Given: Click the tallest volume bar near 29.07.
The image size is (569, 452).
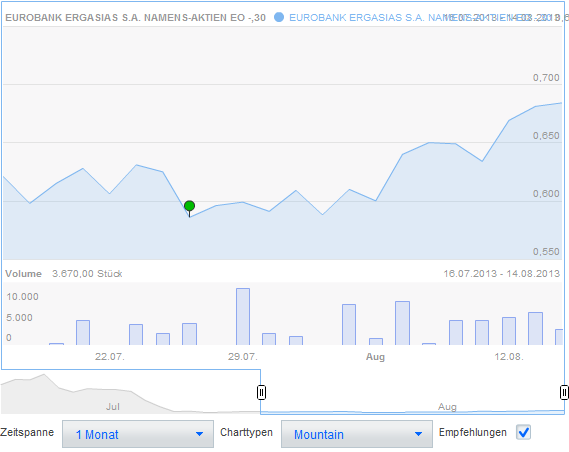Looking at the screenshot, I should click(x=243, y=316).
